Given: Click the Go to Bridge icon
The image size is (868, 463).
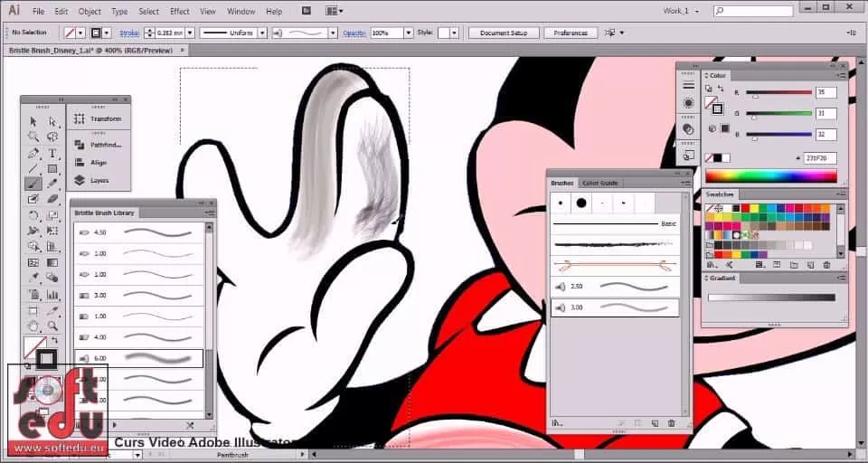Looking at the screenshot, I should tap(307, 11).
